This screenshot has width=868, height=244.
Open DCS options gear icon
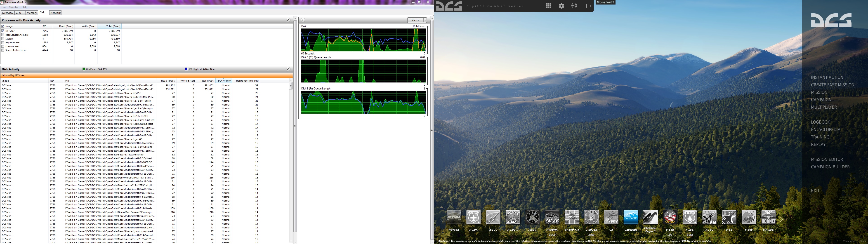click(x=561, y=6)
